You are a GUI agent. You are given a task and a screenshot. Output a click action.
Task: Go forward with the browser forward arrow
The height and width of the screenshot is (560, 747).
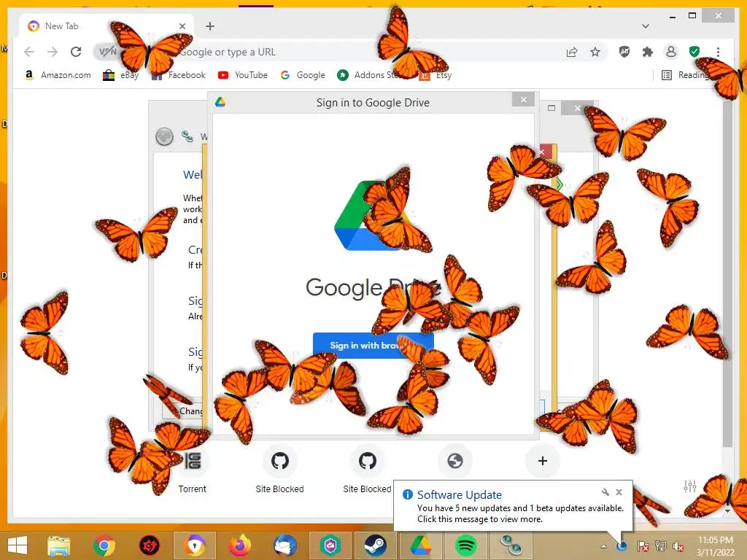[x=53, y=52]
